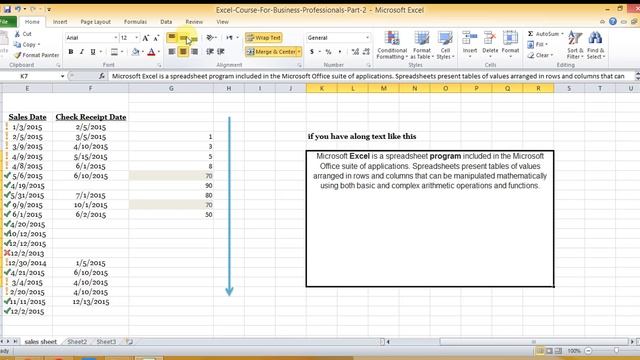
Task: Open the Clear dropdown
Action: click(x=540, y=55)
